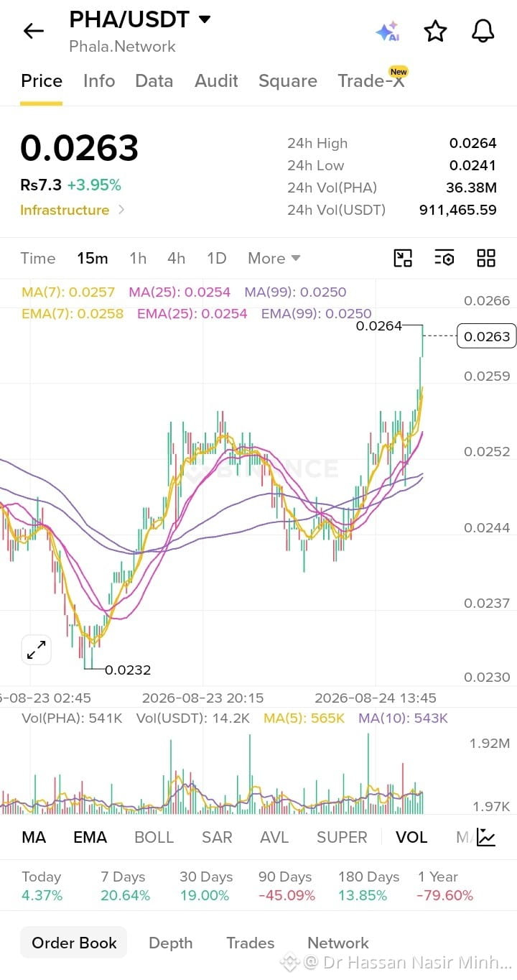Toggle the VOL indicator
The height and width of the screenshot is (980, 517).
point(411,837)
